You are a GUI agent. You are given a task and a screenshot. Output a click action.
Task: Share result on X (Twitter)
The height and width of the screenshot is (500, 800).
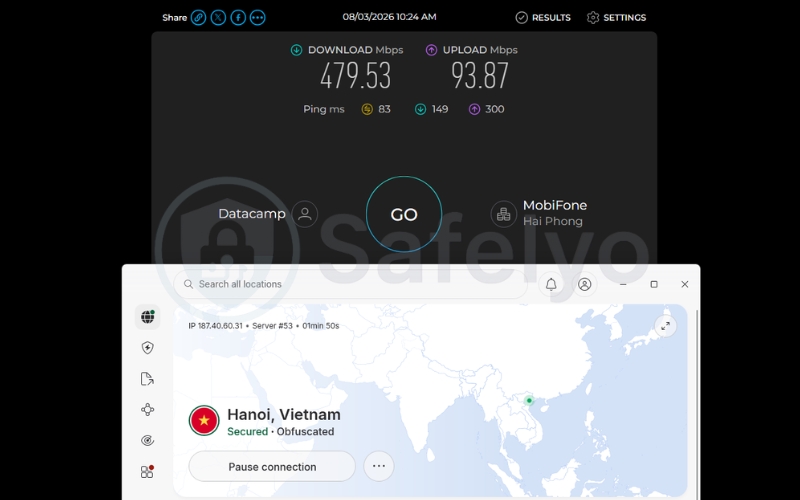(218, 17)
